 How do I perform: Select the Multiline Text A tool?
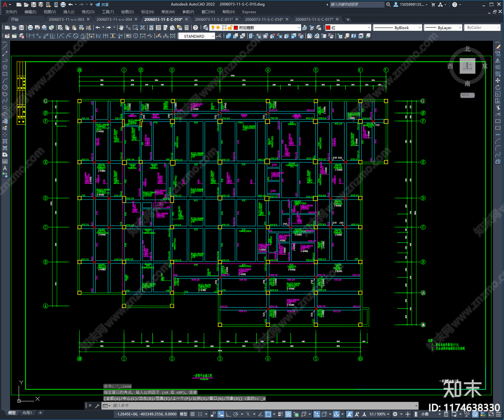point(5,168)
